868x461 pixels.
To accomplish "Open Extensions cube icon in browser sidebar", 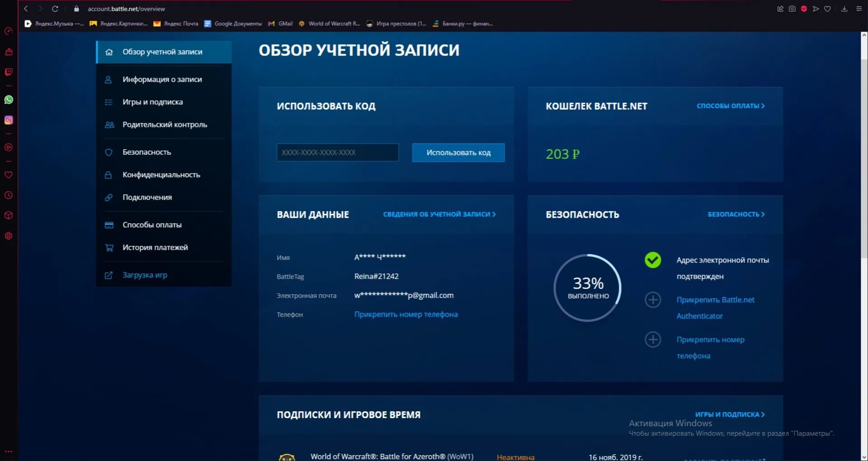I will 9,216.
